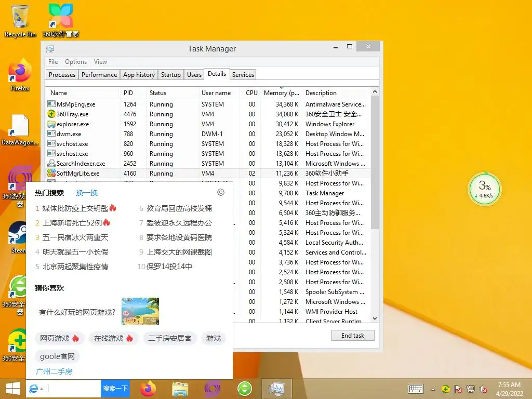Click the network tray icon
This screenshot has height=399, width=532.
(471, 389)
